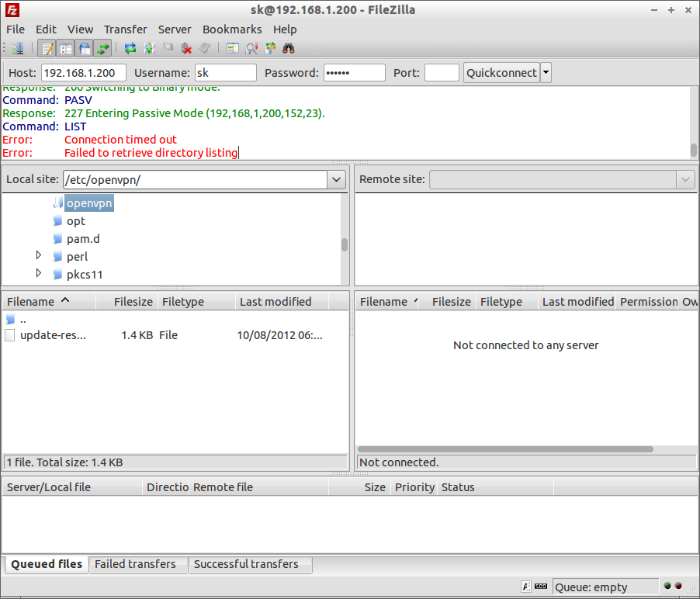Click the FileZilla logo in title bar
Screen dimensions: 700x599
tap(12, 10)
